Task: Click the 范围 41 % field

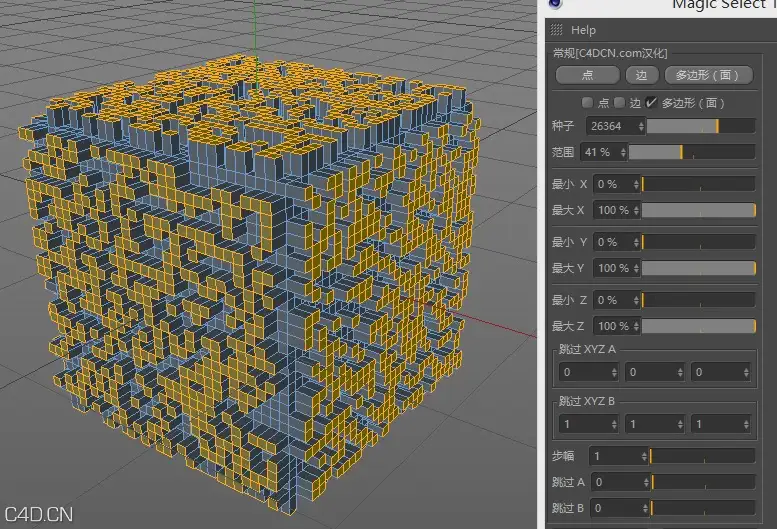Action: pos(600,152)
